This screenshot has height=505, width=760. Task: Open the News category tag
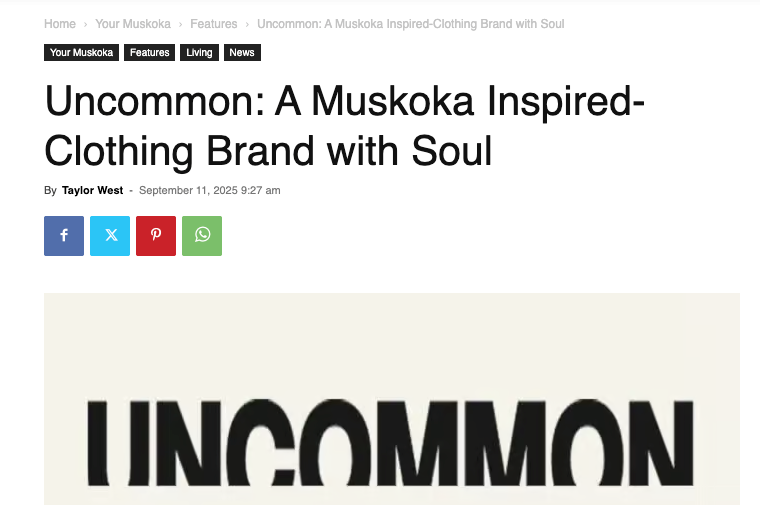coord(242,53)
